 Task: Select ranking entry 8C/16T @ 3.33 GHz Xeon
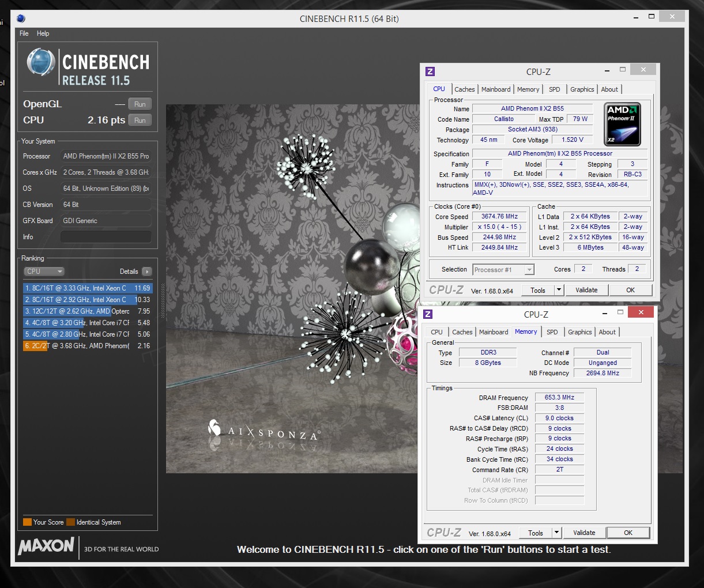[x=88, y=288]
